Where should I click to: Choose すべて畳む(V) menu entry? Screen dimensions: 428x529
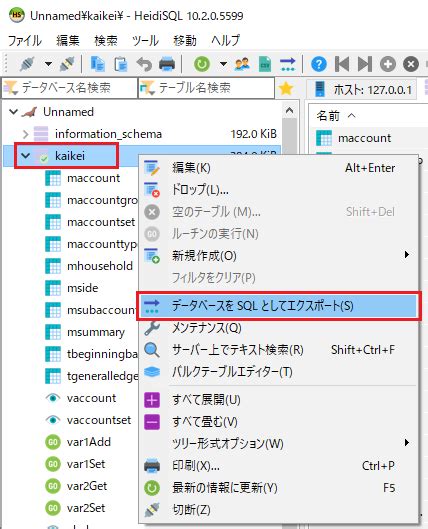coord(279,422)
